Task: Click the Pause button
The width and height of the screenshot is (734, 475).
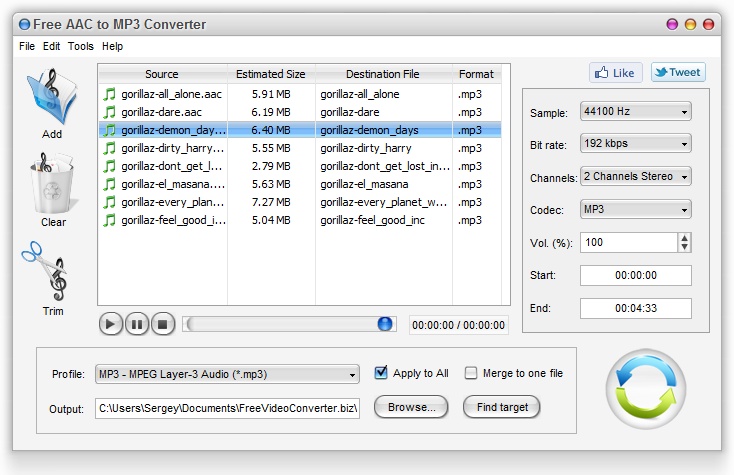Action: 137,324
